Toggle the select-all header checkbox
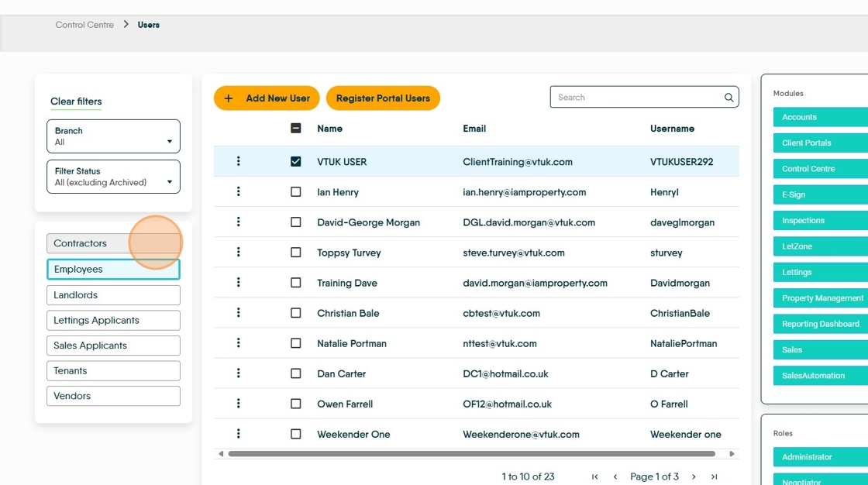 [295, 129]
